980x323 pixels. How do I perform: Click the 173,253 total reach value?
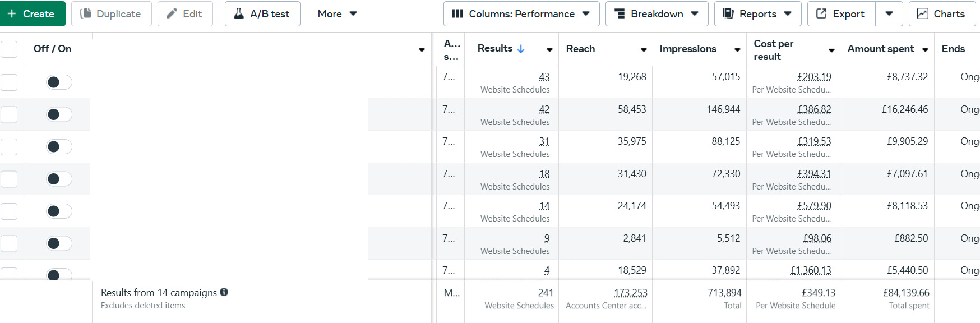click(630, 293)
